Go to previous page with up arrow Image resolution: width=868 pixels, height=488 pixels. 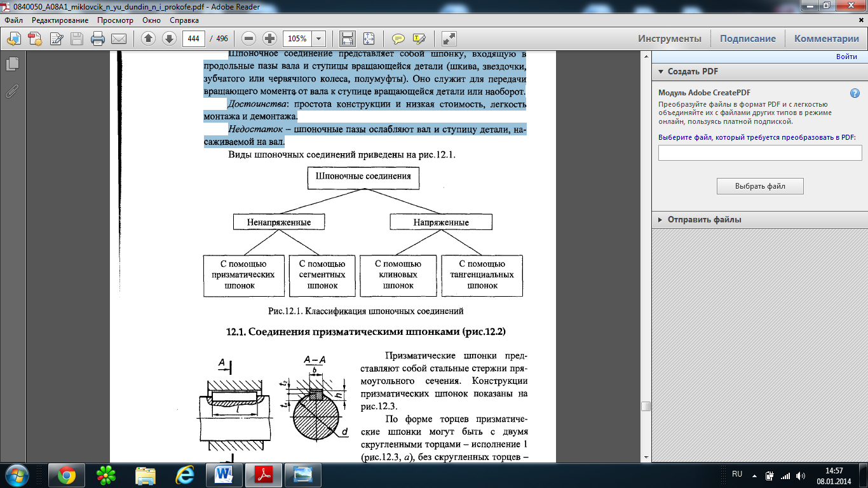coord(148,39)
